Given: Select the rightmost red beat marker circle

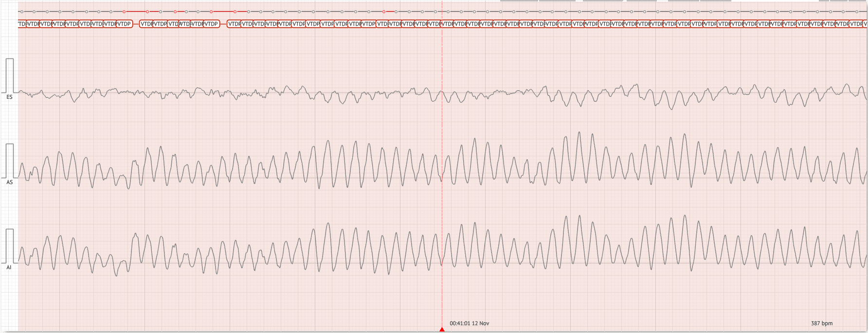Looking at the screenshot, I should click(x=384, y=11).
